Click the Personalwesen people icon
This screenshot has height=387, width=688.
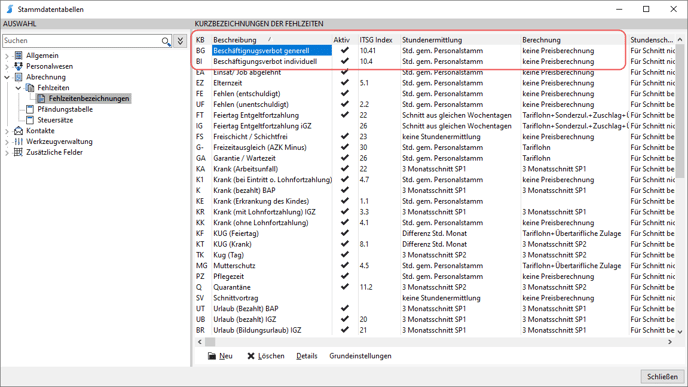(18, 66)
